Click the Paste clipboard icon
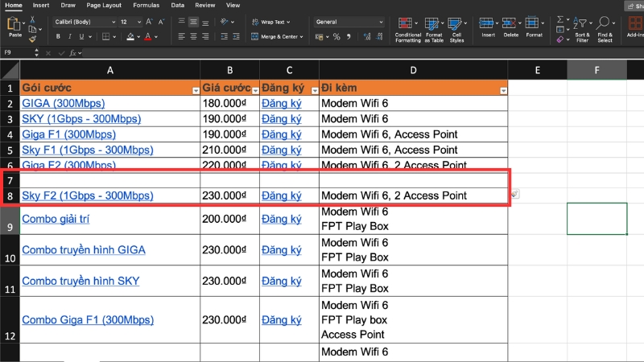This screenshot has width=644, height=362. click(x=14, y=25)
